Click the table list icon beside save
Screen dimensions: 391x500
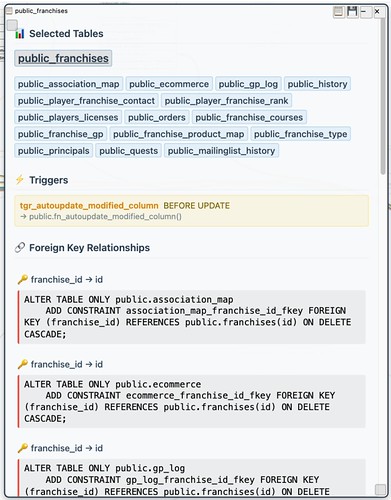coord(338,12)
